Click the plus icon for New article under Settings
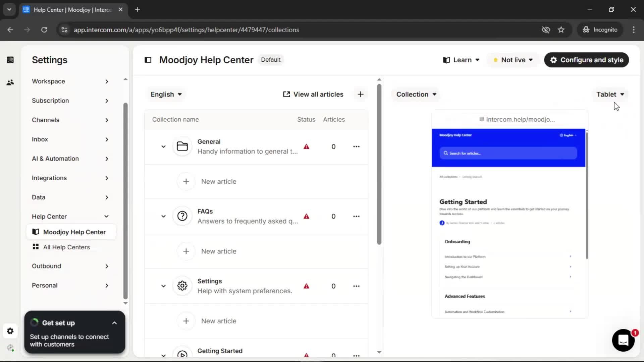The width and height of the screenshot is (644, 362). coord(186,321)
